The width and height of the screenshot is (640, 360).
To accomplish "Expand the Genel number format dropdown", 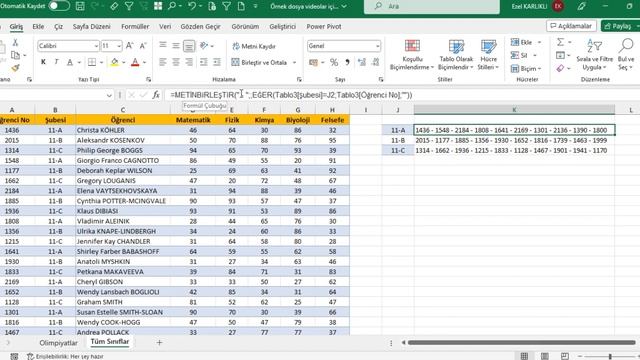I will (377, 46).
